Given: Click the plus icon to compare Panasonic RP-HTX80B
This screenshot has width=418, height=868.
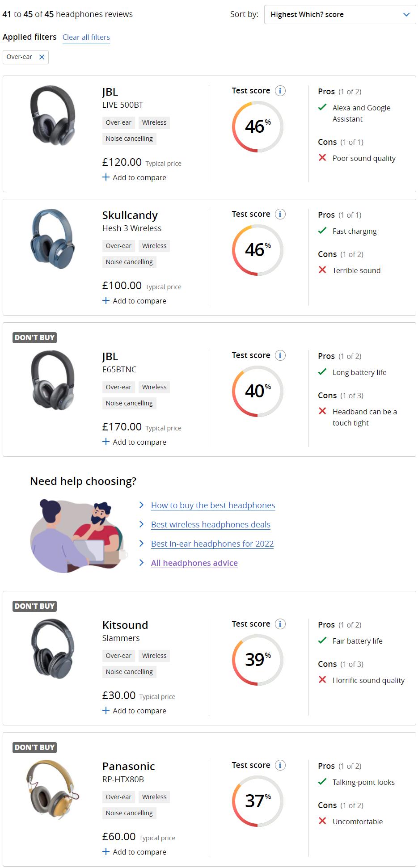Looking at the screenshot, I should [106, 851].
